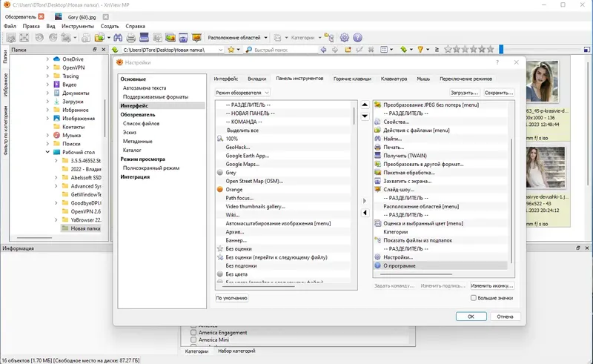
Task: Select the Найти binoculars item
Action: click(x=393, y=139)
